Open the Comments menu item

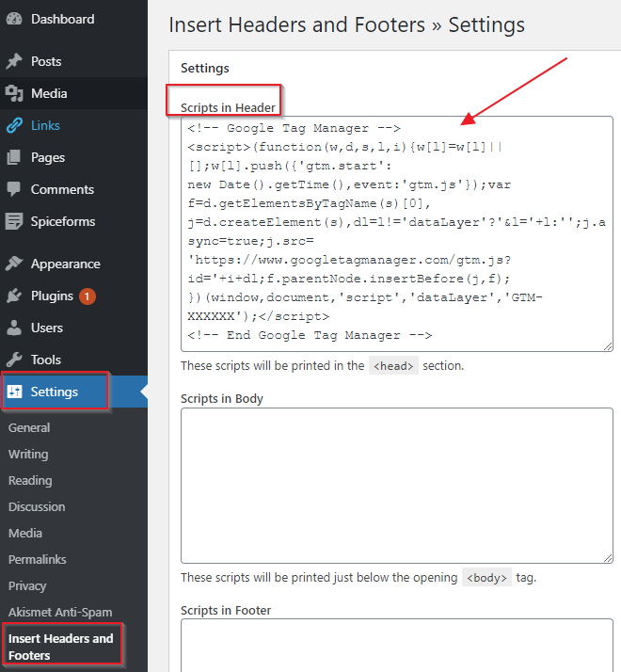coord(73,189)
